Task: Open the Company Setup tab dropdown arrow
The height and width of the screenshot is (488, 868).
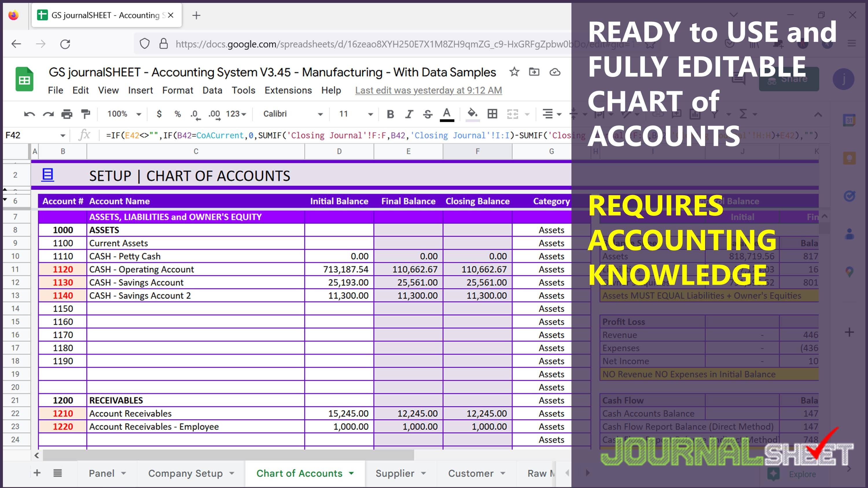Action: [x=232, y=473]
